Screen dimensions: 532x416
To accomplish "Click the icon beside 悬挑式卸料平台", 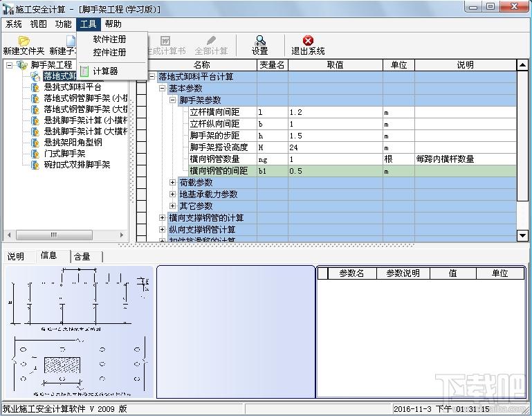I will [36, 87].
